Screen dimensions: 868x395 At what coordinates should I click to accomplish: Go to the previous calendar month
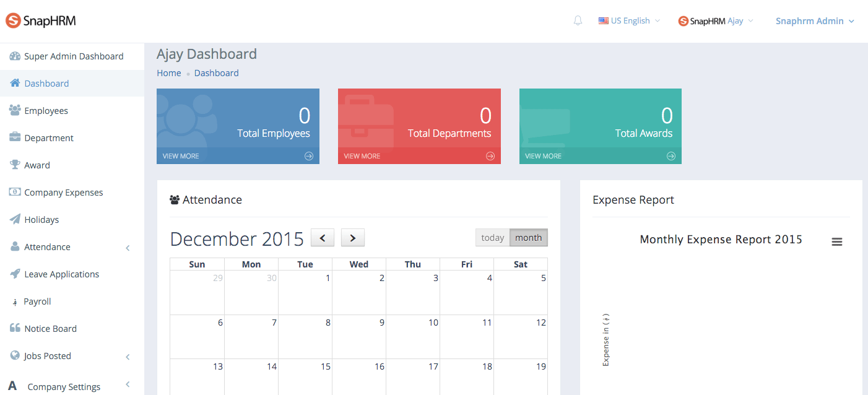(x=322, y=238)
